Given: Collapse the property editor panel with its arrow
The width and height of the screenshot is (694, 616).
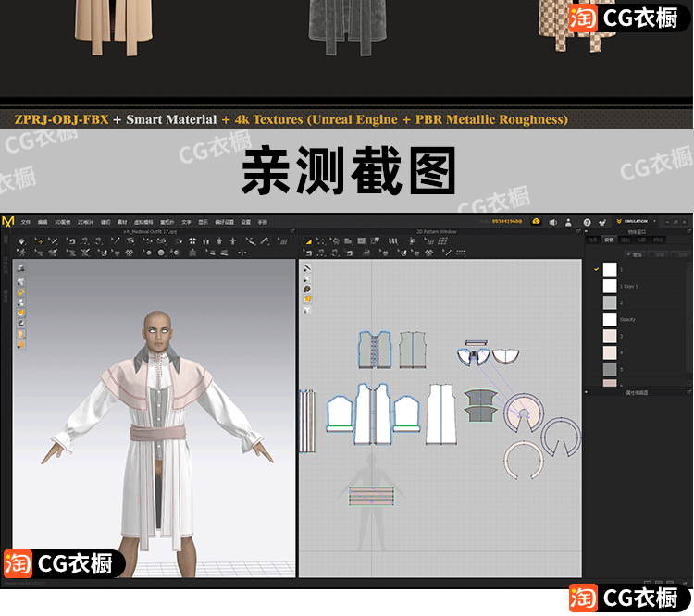Looking at the screenshot, I should point(587,392).
